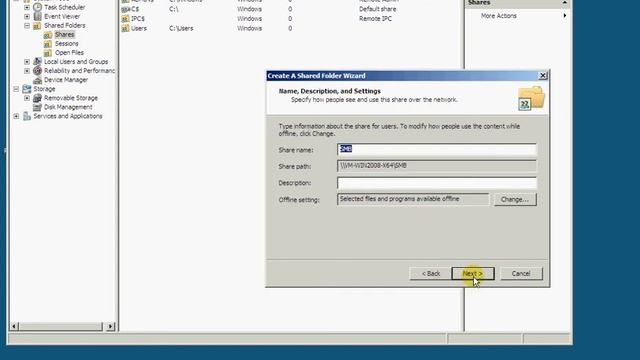Image resolution: width=640 pixels, height=360 pixels.
Task: Click the Shares folder icon in tree
Action: 48,35
